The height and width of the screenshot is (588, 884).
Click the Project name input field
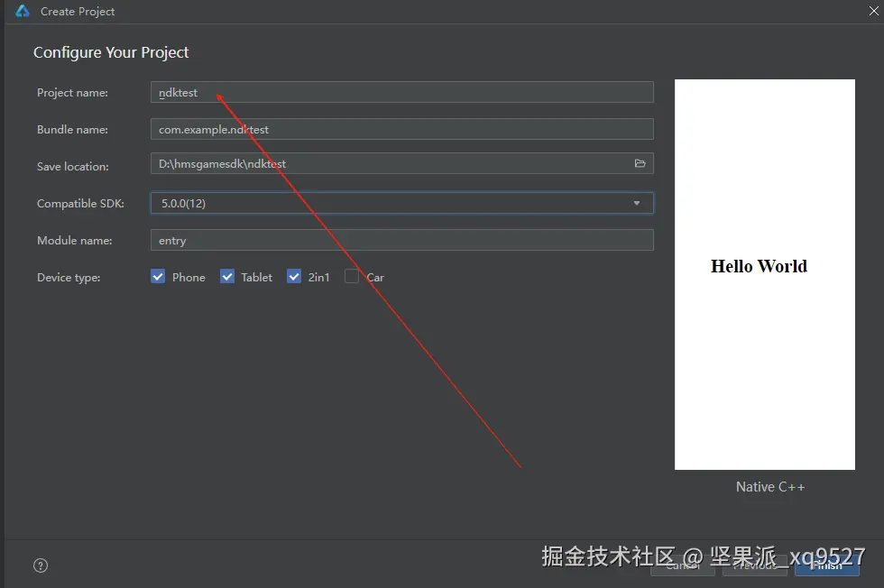point(402,92)
